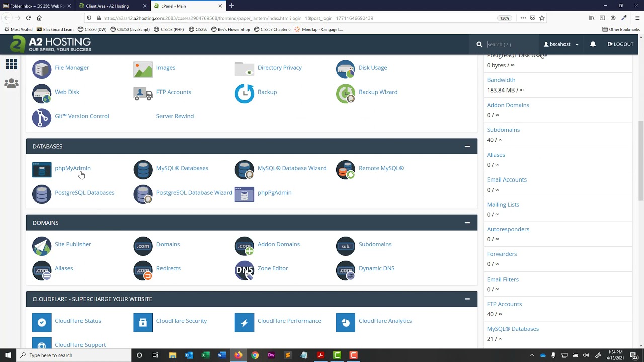Open the Zone Editor DNS icon
The height and width of the screenshot is (362, 644).
pos(245,270)
